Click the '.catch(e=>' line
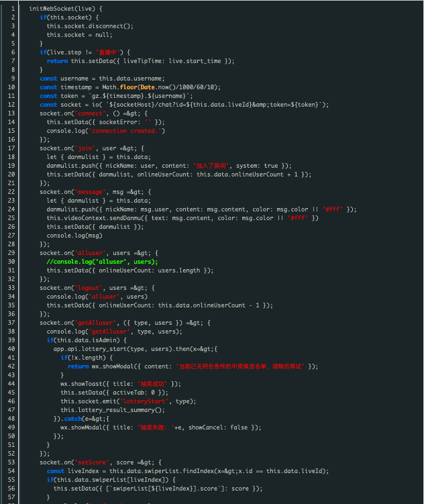Viewport: 426px width, 504px height. 82,419
